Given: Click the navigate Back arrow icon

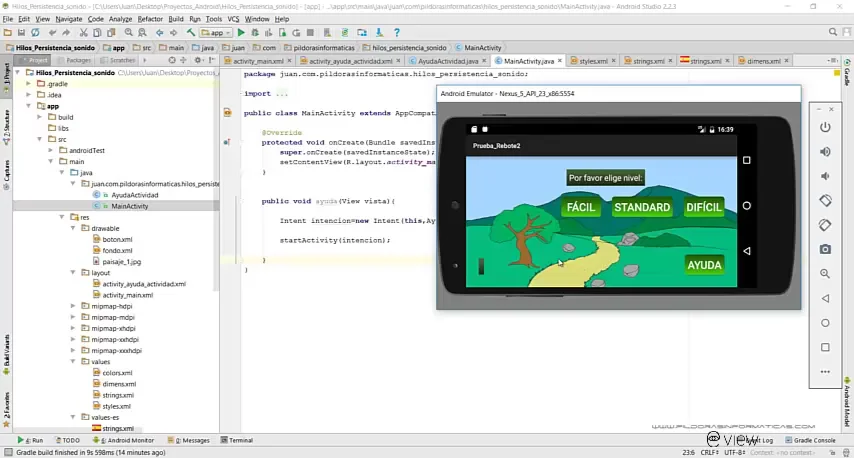Looking at the screenshot, I should [x=160, y=33].
